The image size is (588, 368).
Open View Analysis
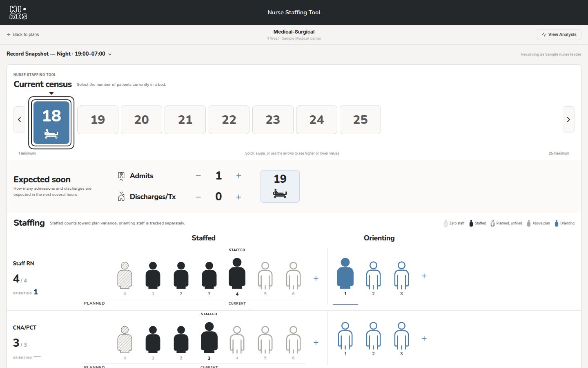pos(559,34)
